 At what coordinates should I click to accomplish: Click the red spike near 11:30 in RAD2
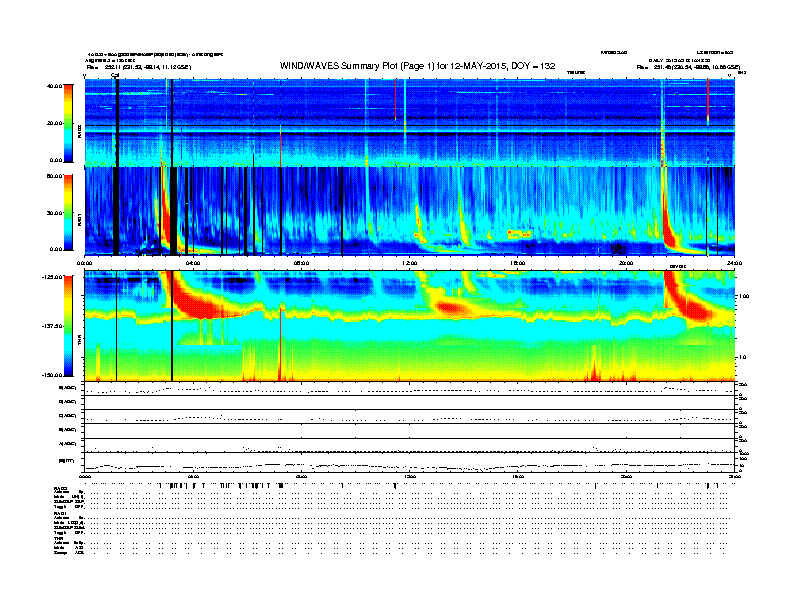395,99
